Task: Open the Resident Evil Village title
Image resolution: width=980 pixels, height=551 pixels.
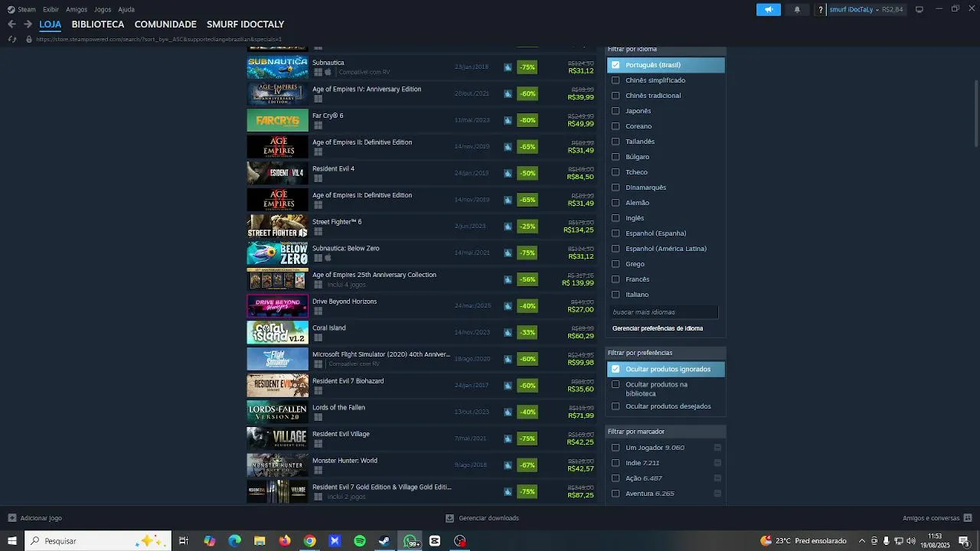Action: tap(341, 434)
